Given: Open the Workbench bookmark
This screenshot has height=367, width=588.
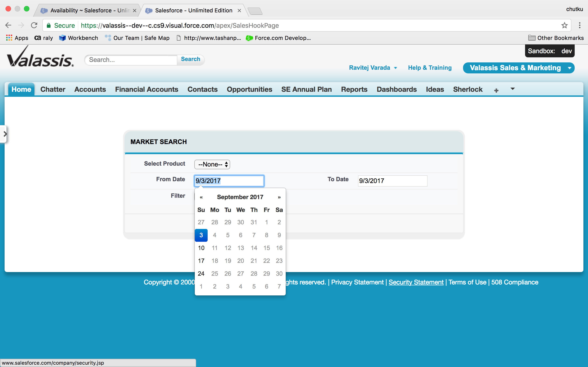Looking at the screenshot, I should point(79,38).
